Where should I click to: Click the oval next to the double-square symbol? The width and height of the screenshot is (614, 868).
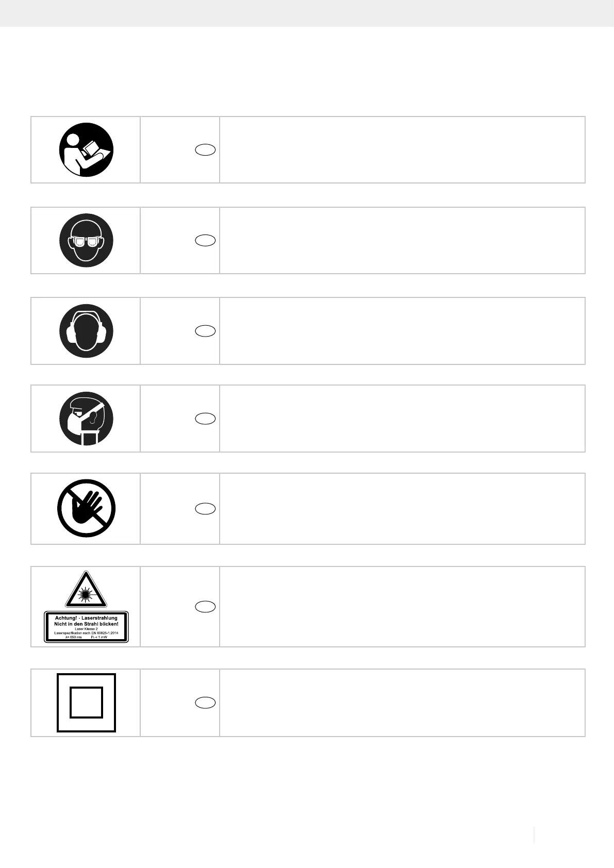pyautogui.click(x=205, y=703)
